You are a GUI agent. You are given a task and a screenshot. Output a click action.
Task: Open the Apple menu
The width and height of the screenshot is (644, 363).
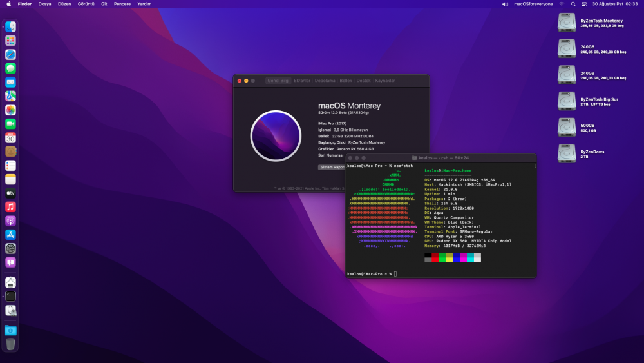[x=8, y=4]
